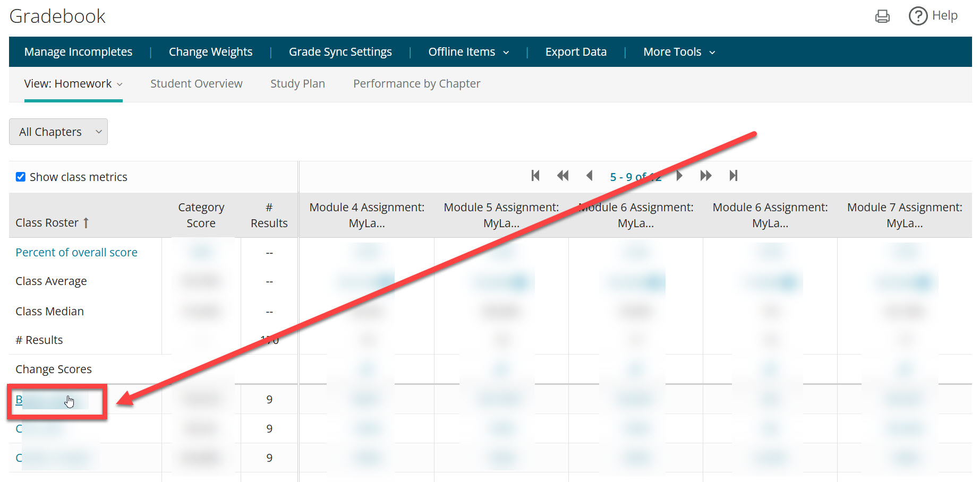Click the printer icon
980x482 pixels.
[882, 16]
